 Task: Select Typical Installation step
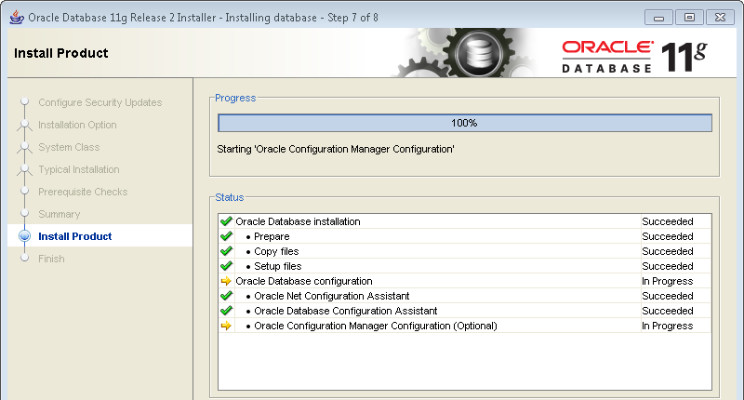[79, 169]
